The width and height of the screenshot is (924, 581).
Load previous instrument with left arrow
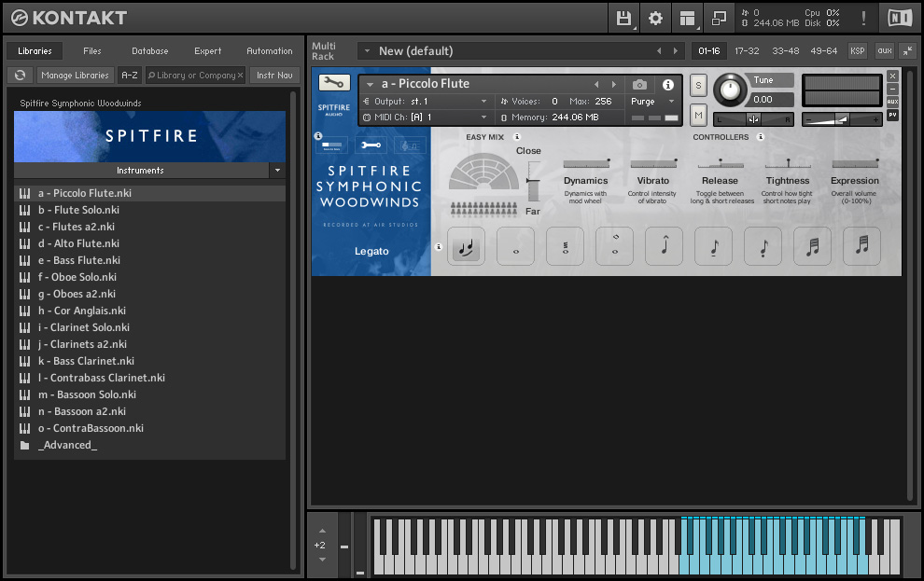tap(596, 84)
